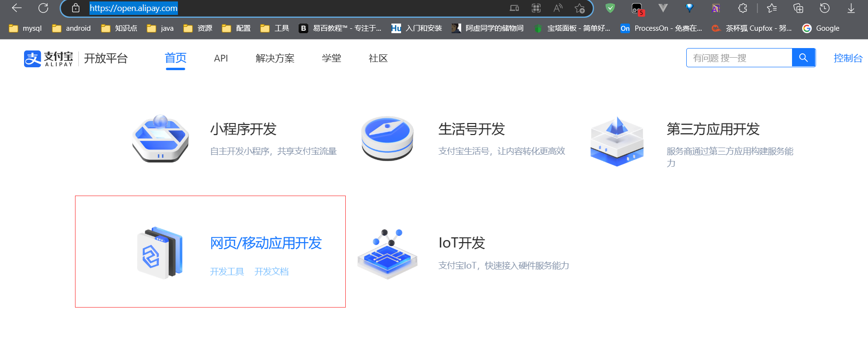The image size is (868, 346).
Task: Add this page to favorites with star-plus icon
Action: (x=579, y=8)
